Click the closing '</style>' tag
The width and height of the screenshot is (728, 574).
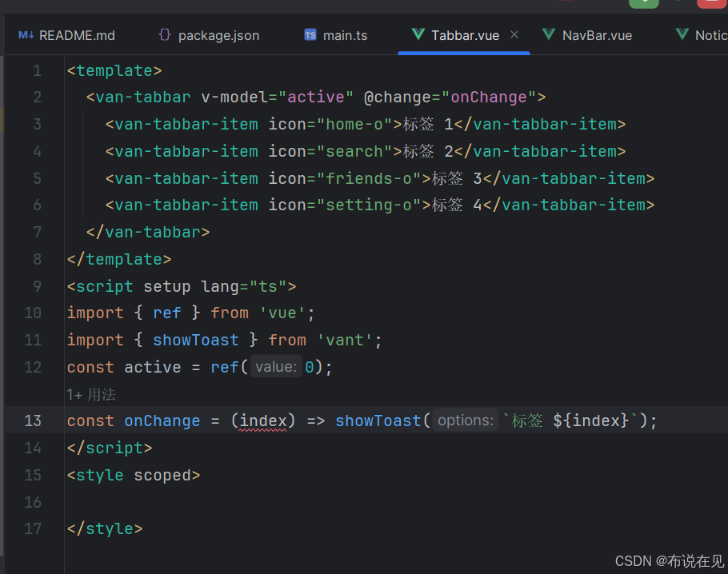point(105,529)
